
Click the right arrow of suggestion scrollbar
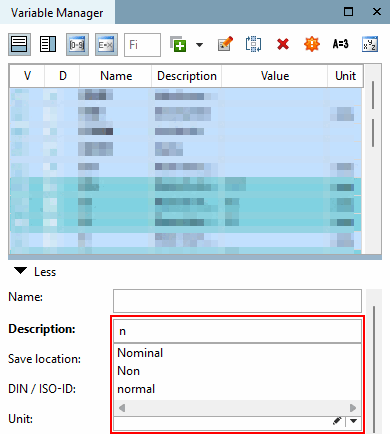[x=353, y=408]
